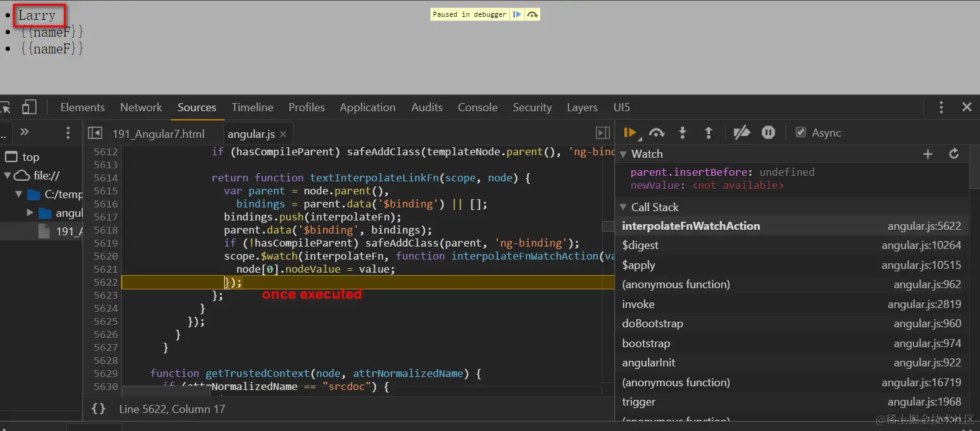This screenshot has height=431, width=980.
Task: Select newValue watch expression
Action: (x=707, y=185)
